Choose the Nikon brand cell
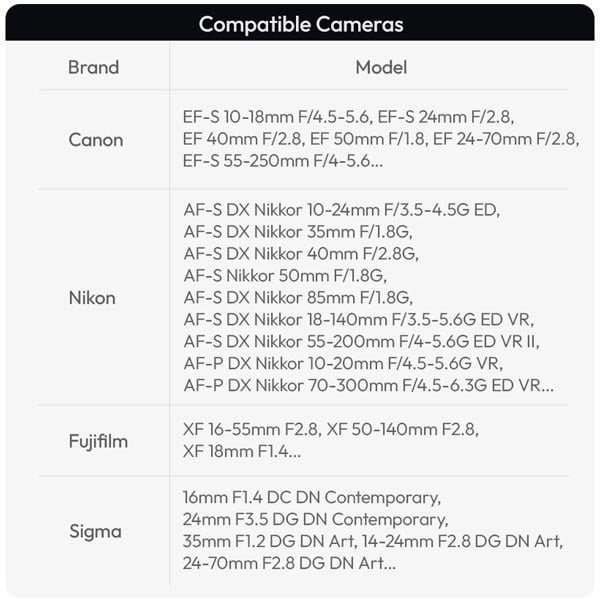This screenshot has height=600, width=600. 92,297
